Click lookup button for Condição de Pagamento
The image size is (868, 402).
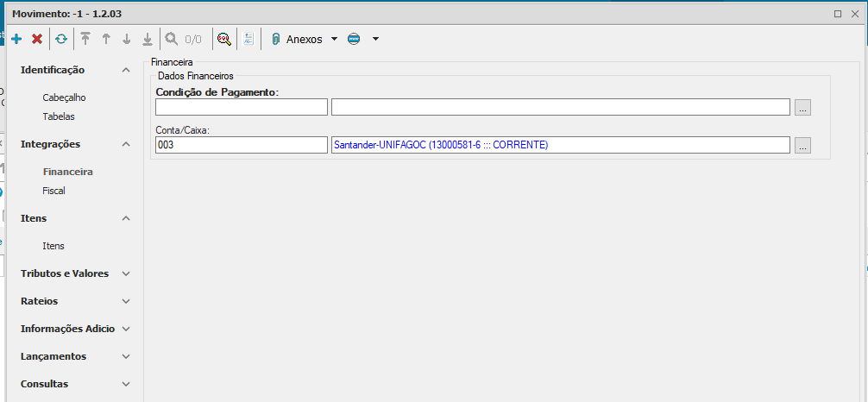click(x=803, y=108)
